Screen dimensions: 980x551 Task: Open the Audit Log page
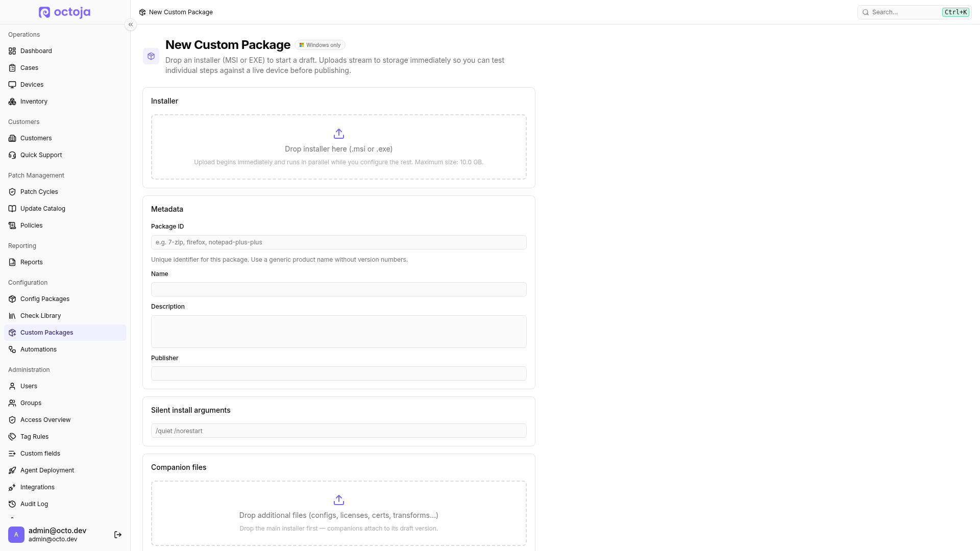65,504
